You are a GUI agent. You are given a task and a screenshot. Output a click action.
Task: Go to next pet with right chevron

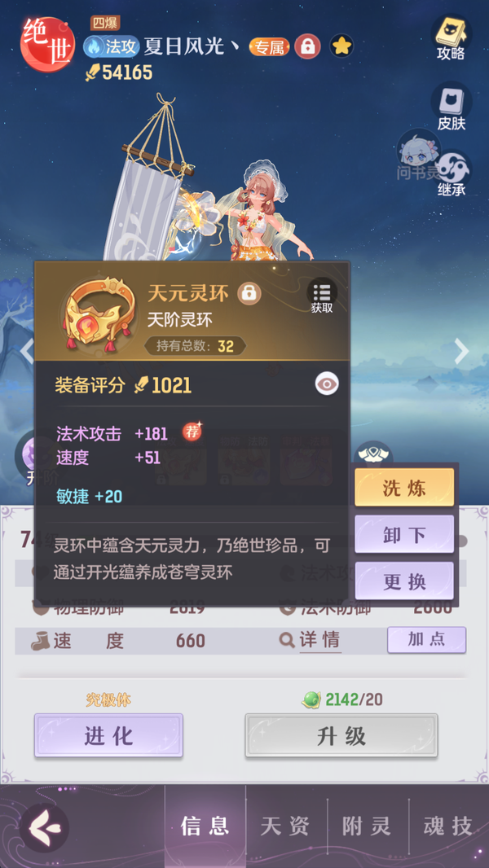[461, 351]
